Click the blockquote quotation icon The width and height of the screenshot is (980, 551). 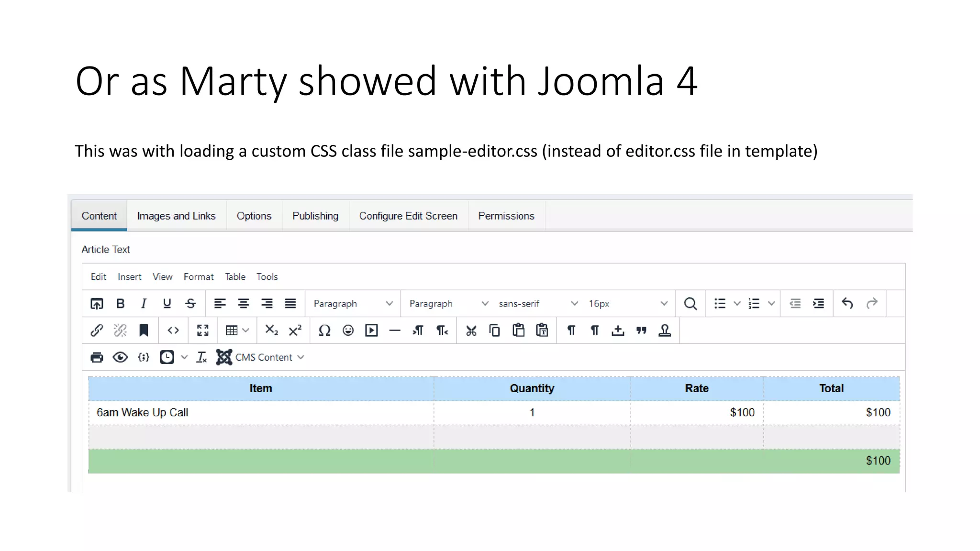[x=641, y=331]
